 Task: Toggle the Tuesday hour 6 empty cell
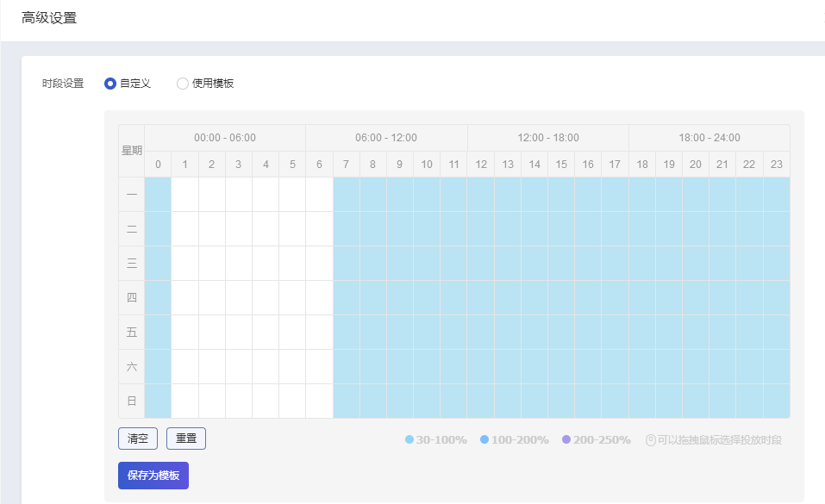[x=319, y=229]
